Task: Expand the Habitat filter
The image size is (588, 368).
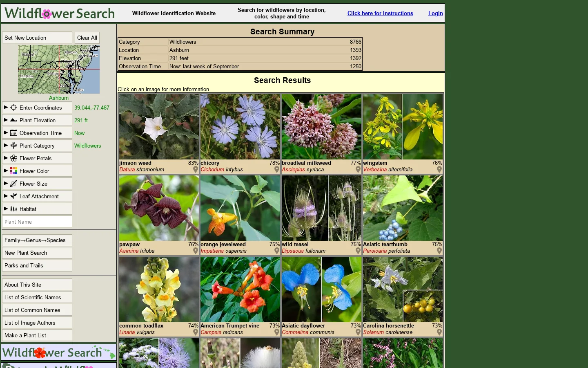Action: (37, 209)
